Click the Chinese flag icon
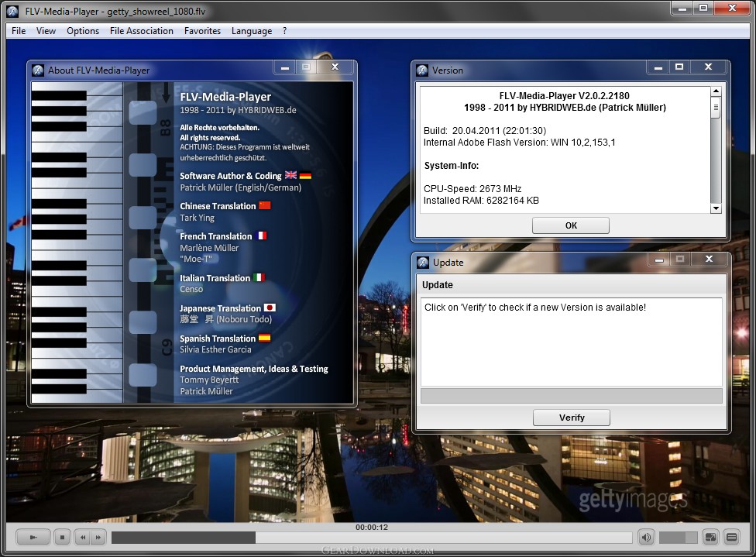This screenshot has height=557, width=756. click(265, 205)
